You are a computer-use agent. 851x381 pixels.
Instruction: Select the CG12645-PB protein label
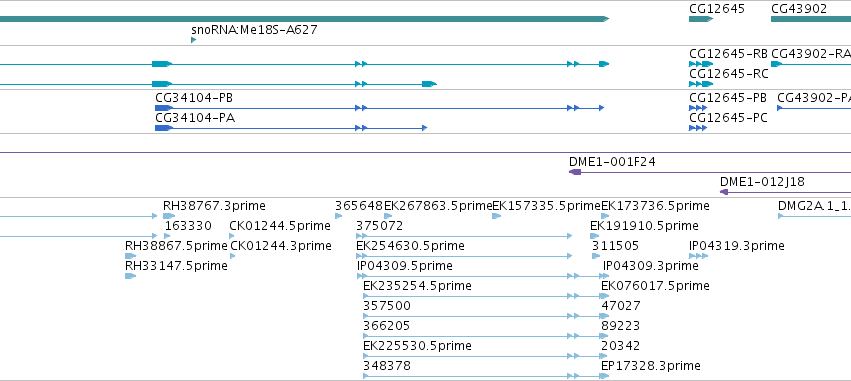click(728, 98)
